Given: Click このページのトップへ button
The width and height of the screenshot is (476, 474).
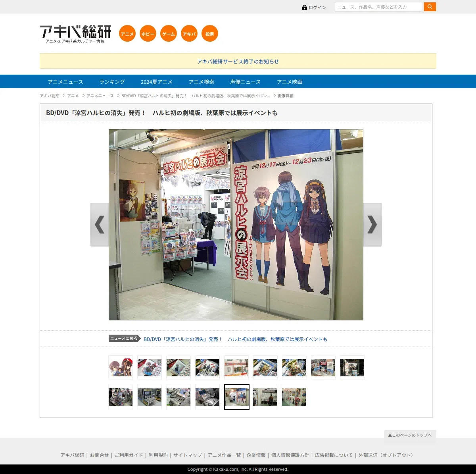Looking at the screenshot, I should click(410, 435).
